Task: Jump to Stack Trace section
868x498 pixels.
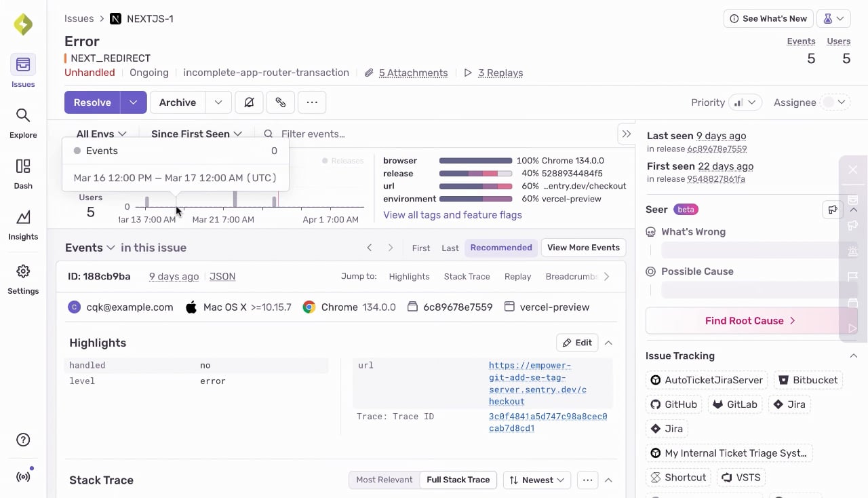Action: point(467,276)
